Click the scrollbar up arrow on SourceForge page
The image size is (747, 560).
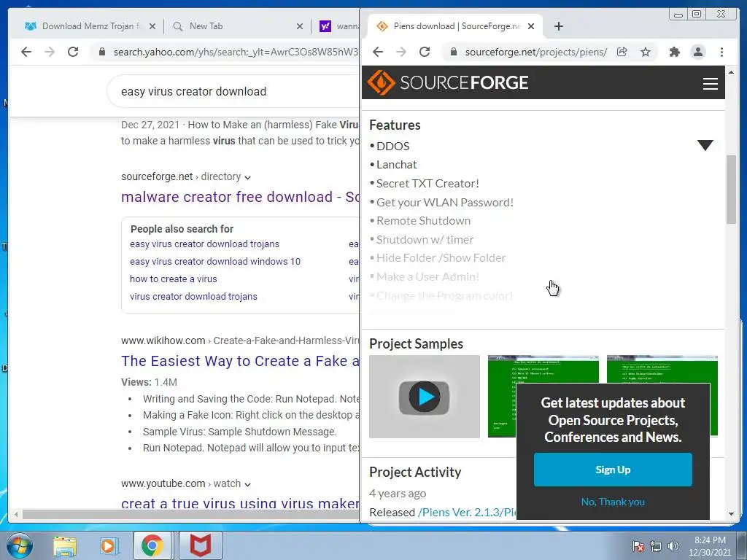click(731, 72)
